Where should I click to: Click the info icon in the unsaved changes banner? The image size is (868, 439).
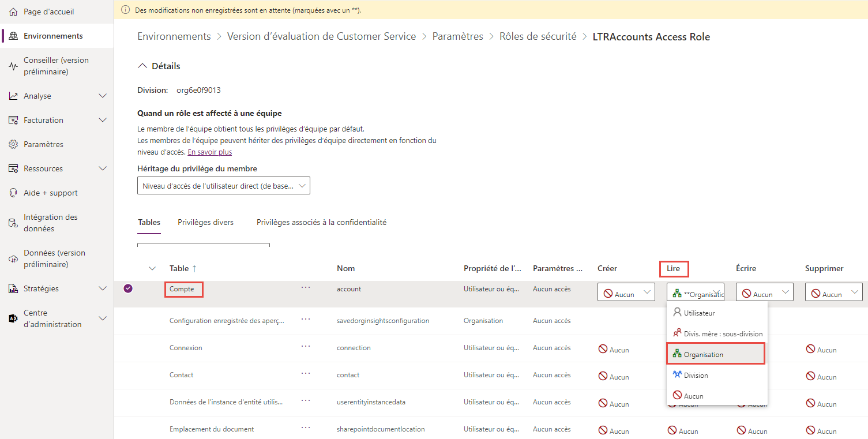[126, 10]
